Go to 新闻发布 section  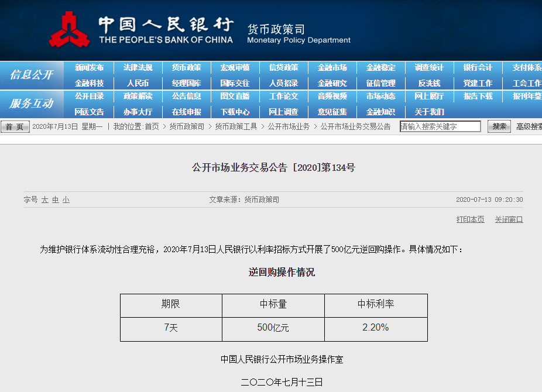(x=89, y=68)
